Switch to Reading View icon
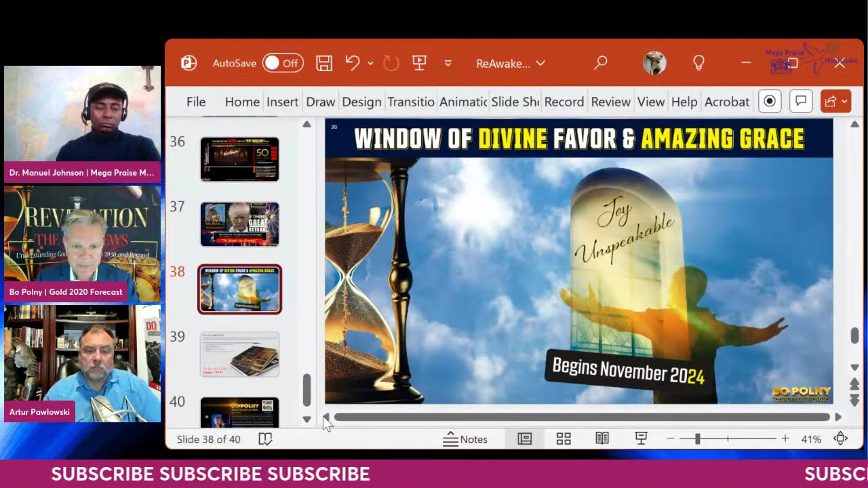Viewport: 868px width, 488px height. pos(602,439)
